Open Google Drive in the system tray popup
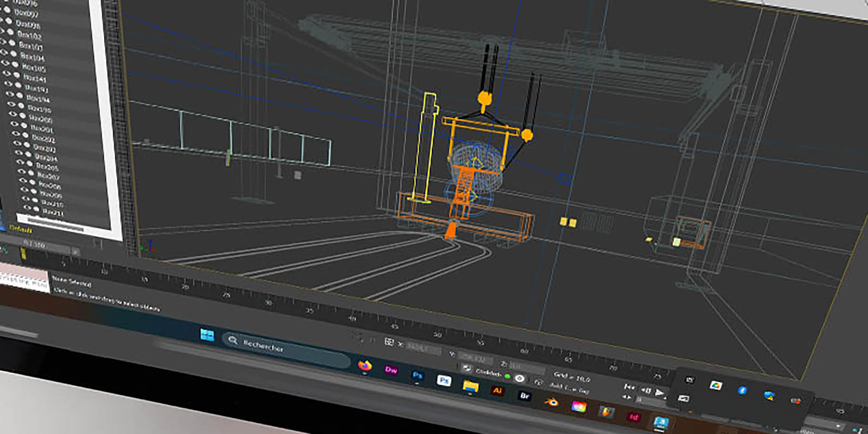Screen dimensions: 868x434 click(x=716, y=385)
